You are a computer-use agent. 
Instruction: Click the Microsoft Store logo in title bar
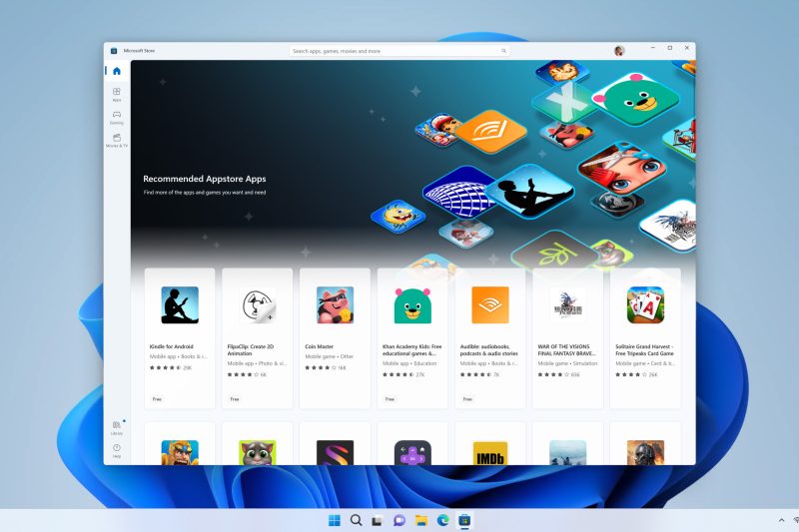click(114, 50)
